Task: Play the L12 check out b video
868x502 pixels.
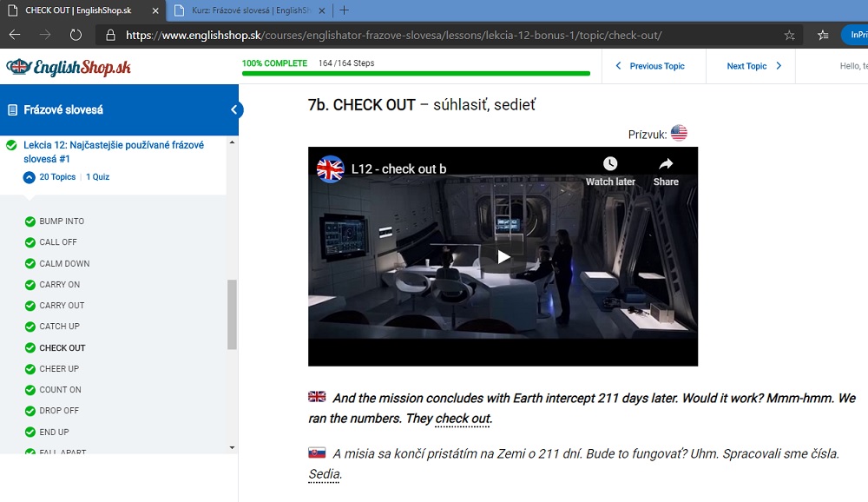Action: click(x=503, y=256)
